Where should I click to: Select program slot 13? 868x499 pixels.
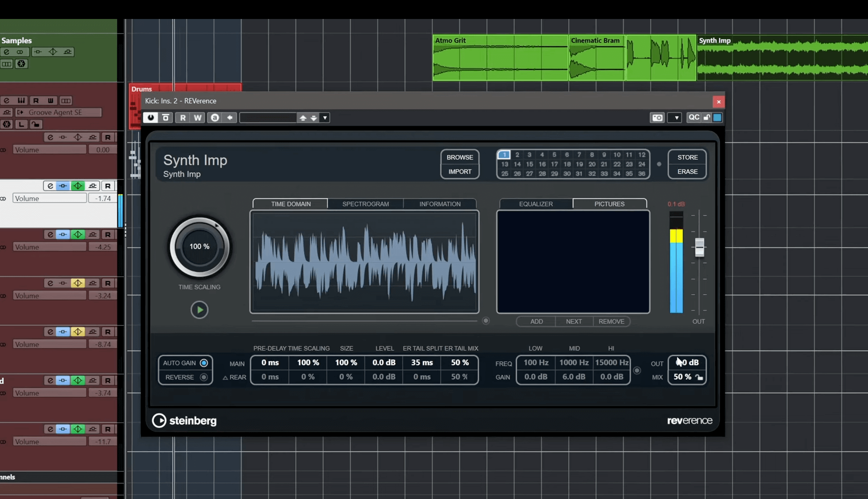(x=505, y=164)
